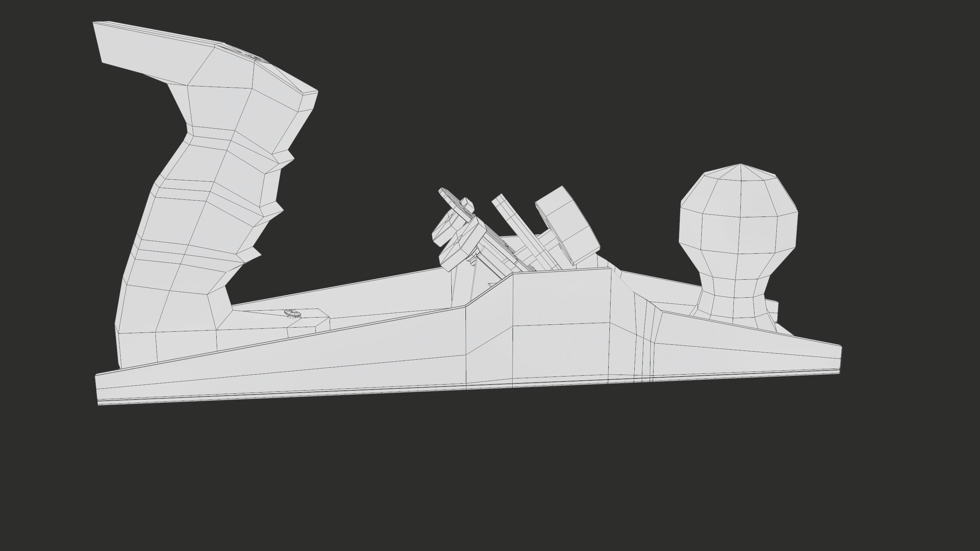Click the empty background below the plane

[490, 478]
